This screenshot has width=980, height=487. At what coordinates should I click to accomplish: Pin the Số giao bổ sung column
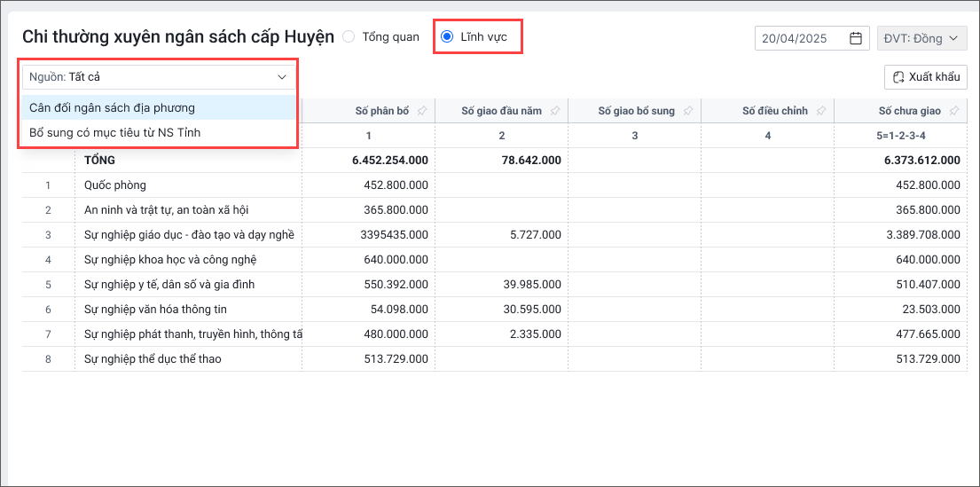tap(687, 111)
